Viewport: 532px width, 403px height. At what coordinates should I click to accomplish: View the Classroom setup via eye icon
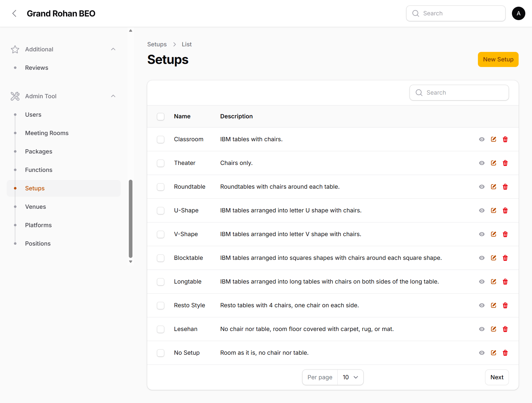click(482, 139)
